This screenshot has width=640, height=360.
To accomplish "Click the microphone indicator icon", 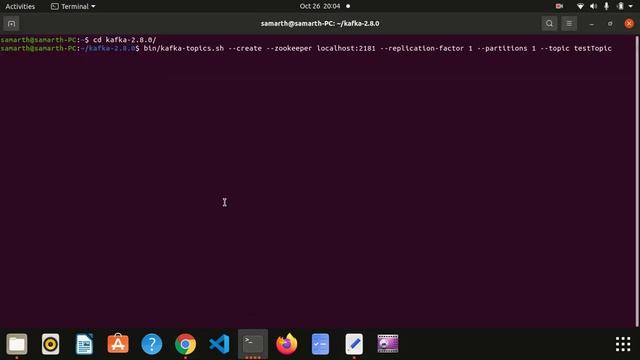I will [x=607, y=6].
